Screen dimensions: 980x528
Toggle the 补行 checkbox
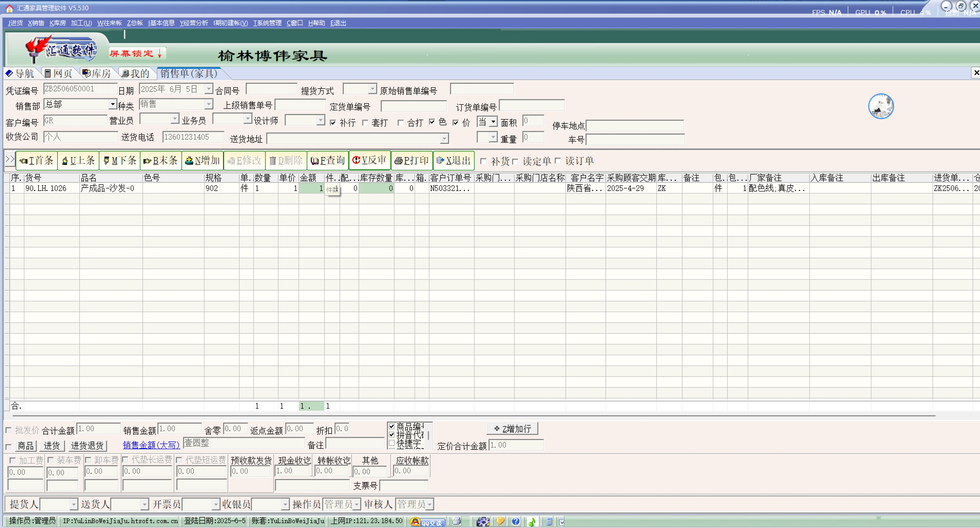click(x=333, y=123)
